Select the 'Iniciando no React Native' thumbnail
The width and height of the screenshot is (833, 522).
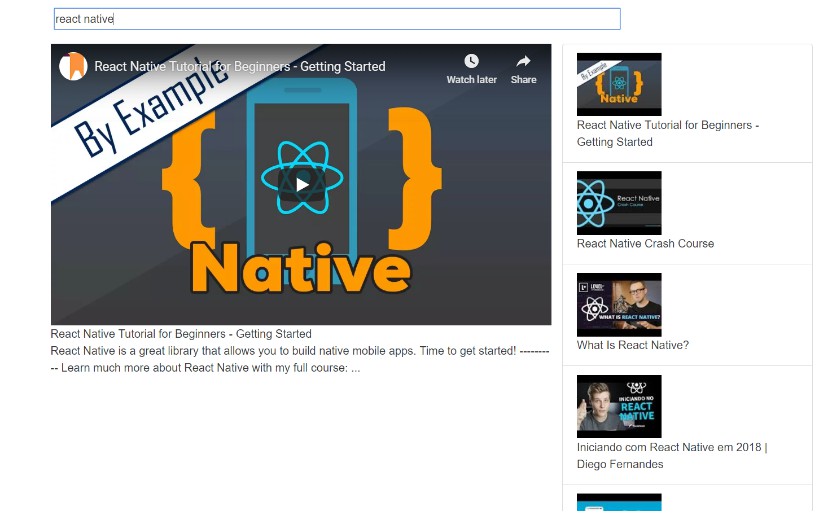[619, 406]
